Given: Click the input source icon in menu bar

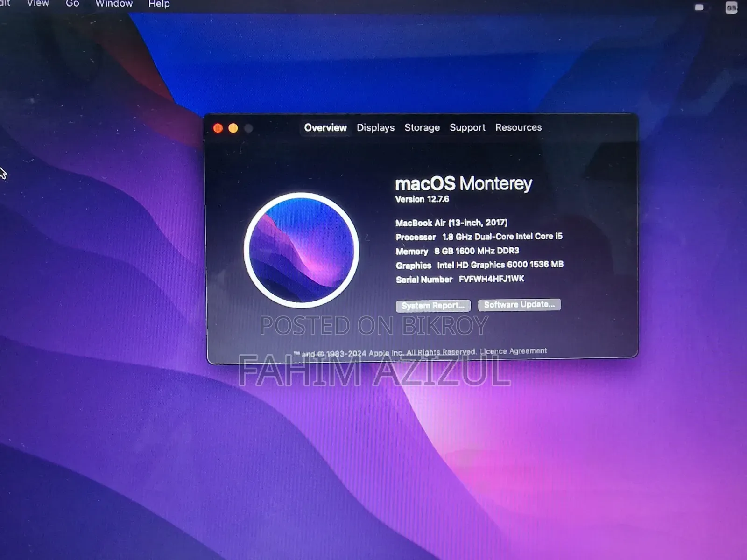Looking at the screenshot, I should [x=732, y=7].
